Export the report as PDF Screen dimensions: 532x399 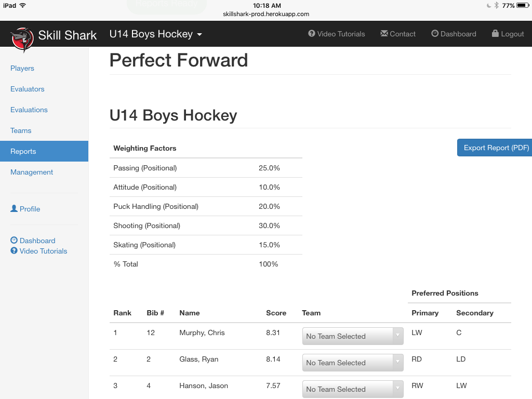496,148
